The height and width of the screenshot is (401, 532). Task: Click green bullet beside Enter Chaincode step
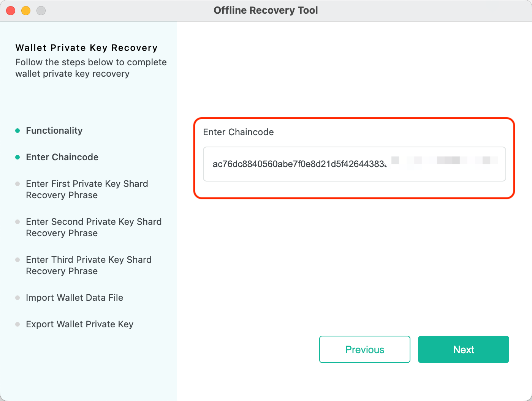pos(17,157)
